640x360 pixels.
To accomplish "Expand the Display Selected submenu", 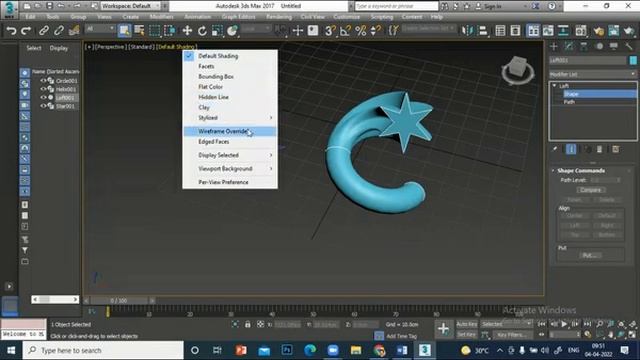I will click(271, 156).
